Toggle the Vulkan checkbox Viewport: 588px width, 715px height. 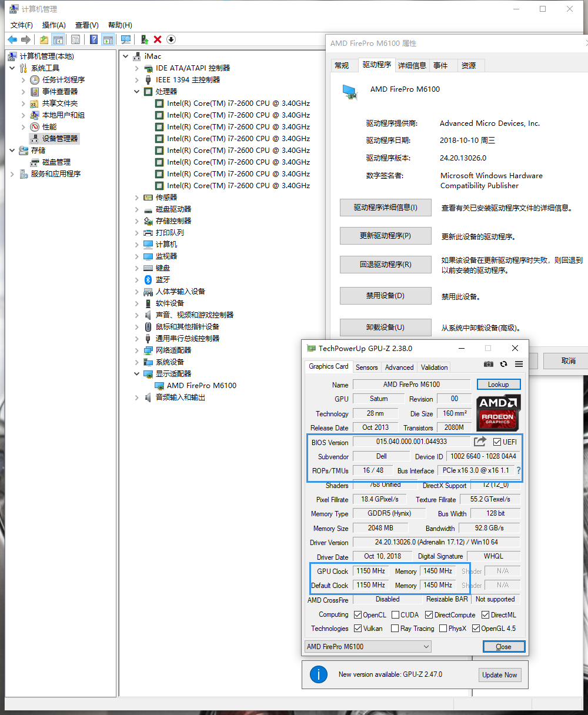[x=358, y=629]
